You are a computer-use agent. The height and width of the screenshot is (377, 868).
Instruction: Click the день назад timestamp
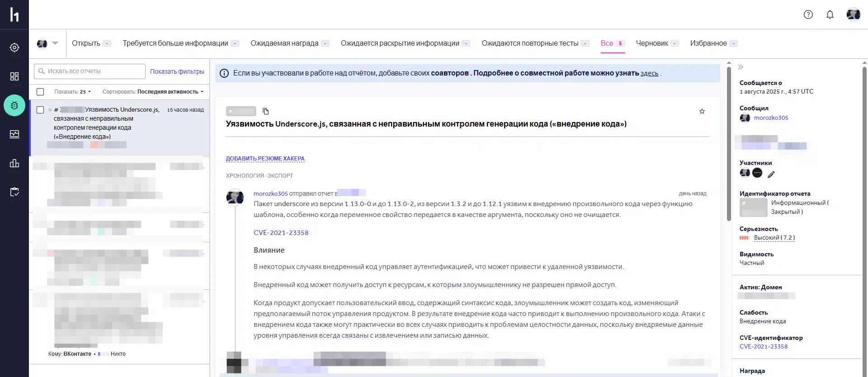coord(693,193)
